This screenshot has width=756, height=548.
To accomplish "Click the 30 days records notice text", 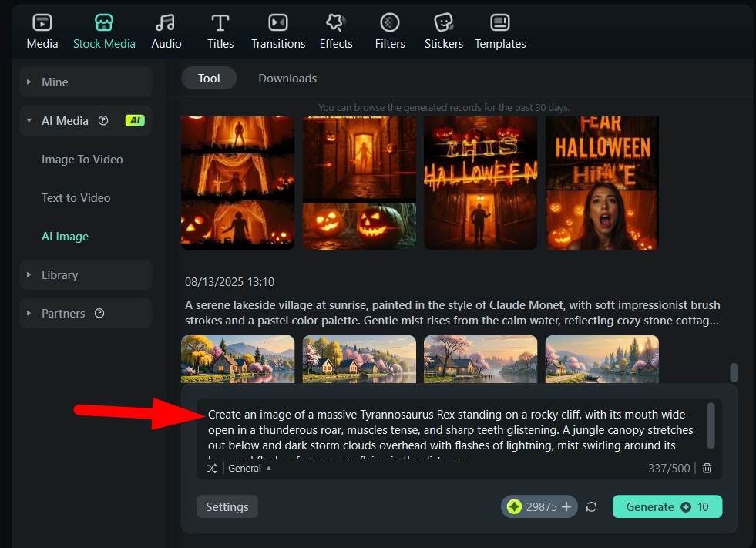I will coord(444,107).
